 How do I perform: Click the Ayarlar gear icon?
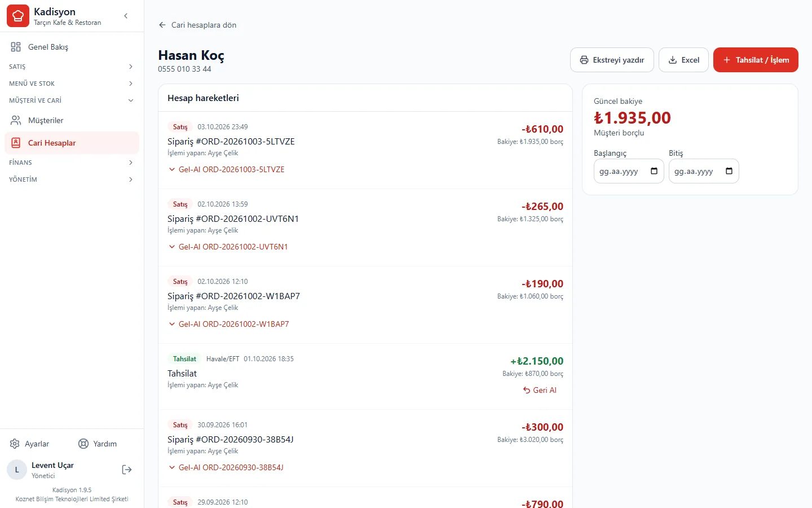[x=15, y=444]
